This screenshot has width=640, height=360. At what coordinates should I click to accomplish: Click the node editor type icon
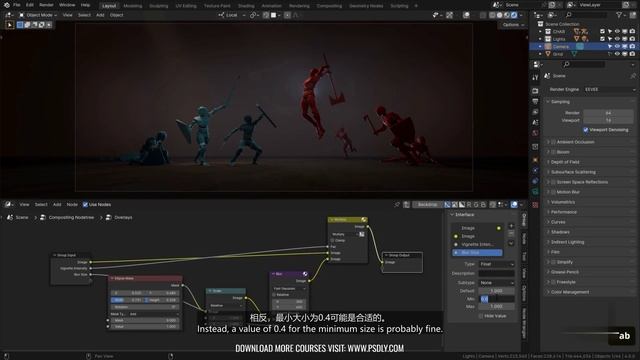pos(8,204)
